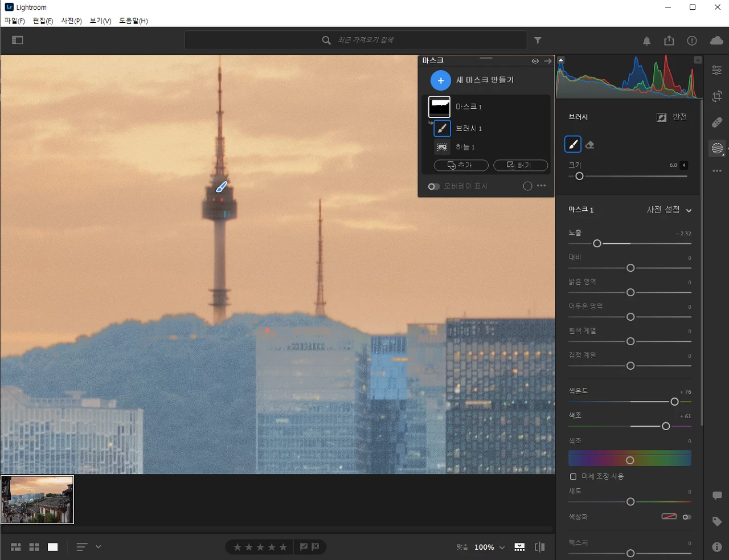Open the Edit sliders panel

tap(717, 71)
